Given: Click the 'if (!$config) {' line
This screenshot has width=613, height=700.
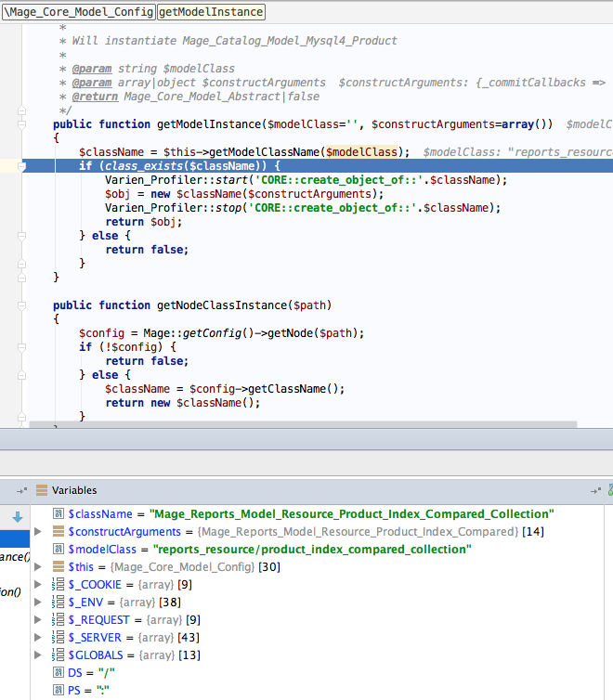Looking at the screenshot, I should pyautogui.click(x=127, y=347).
